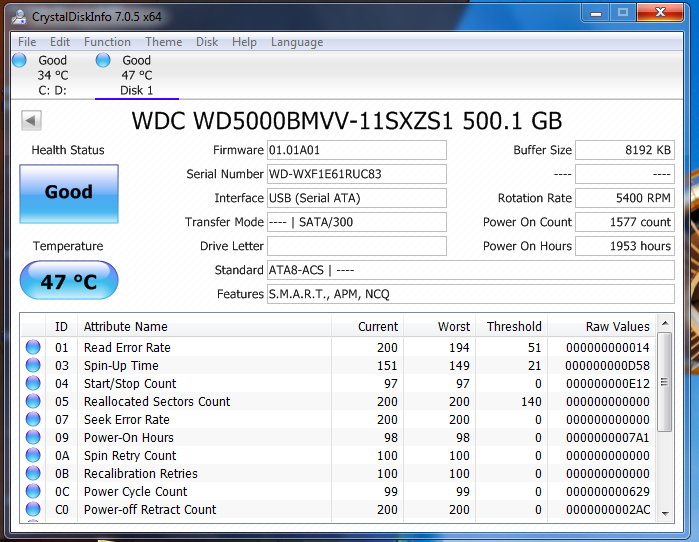This screenshot has width=699, height=542.
Task: Click the status orb for Read Error Rate
Action: [x=33, y=347]
